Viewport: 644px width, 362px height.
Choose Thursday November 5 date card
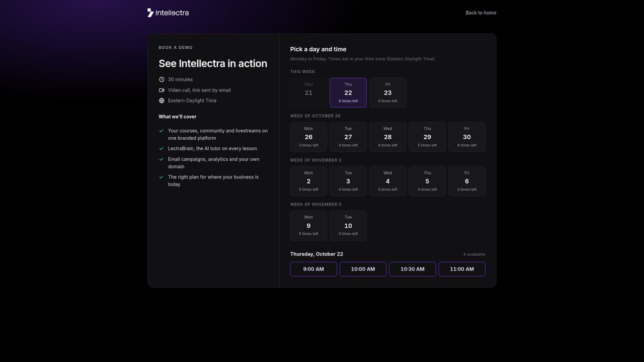point(427,181)
